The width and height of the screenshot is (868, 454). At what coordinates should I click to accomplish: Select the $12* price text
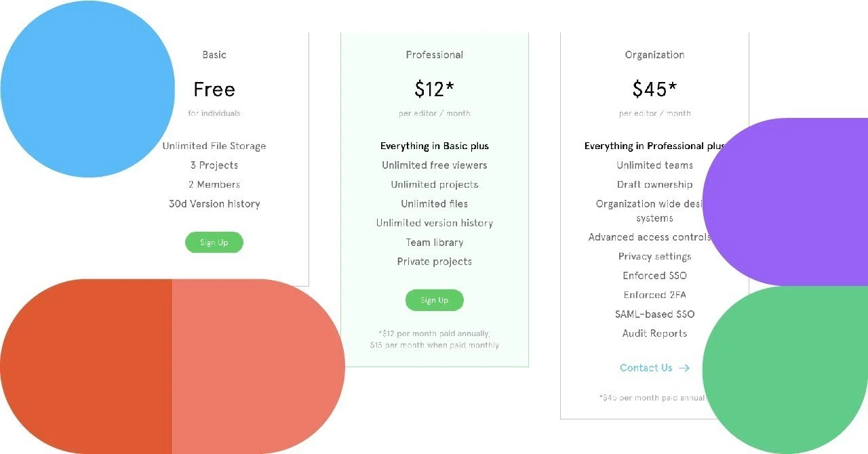(x=435, y=89)
